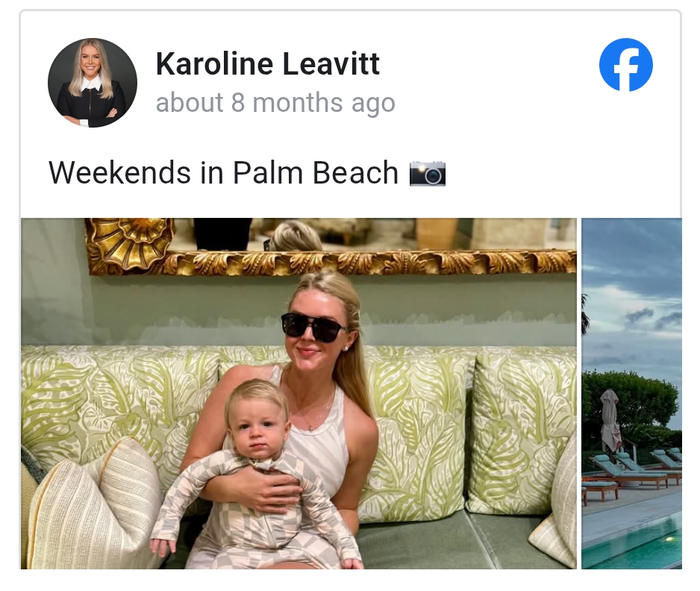700x591 pixels.
Task: Open the photo of woman holding baby
Action: tap(299, 393)
